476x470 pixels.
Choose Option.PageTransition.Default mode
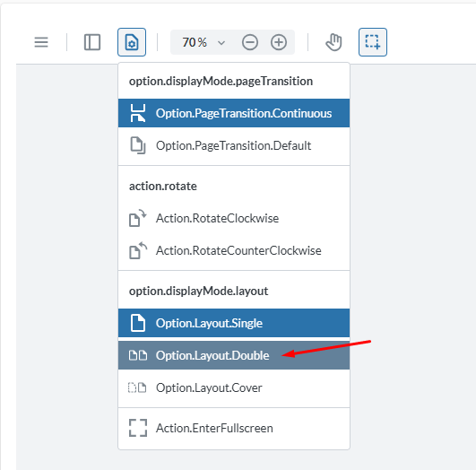click(x=234, y=145)
